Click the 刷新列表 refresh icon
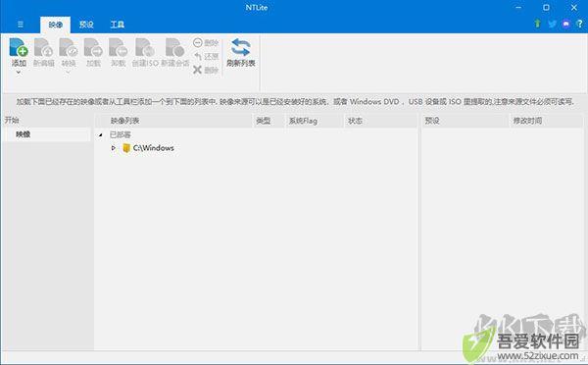 [240, 48]
